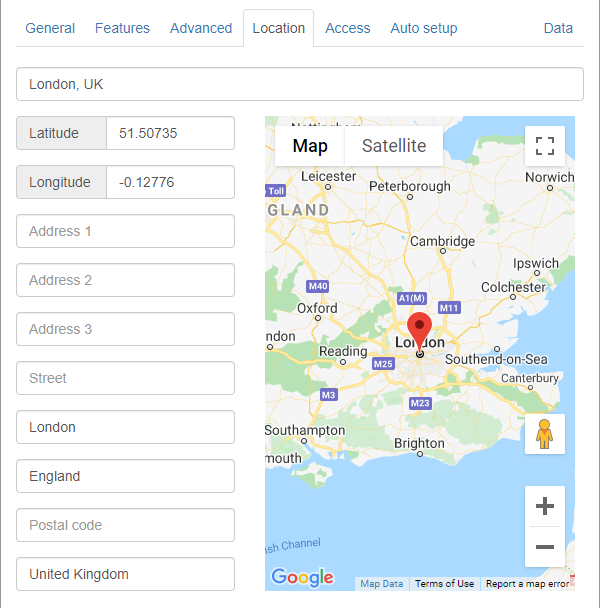The image size is (600, 608).
Task: Focus the Address 3 field
Action: (125, 329)
